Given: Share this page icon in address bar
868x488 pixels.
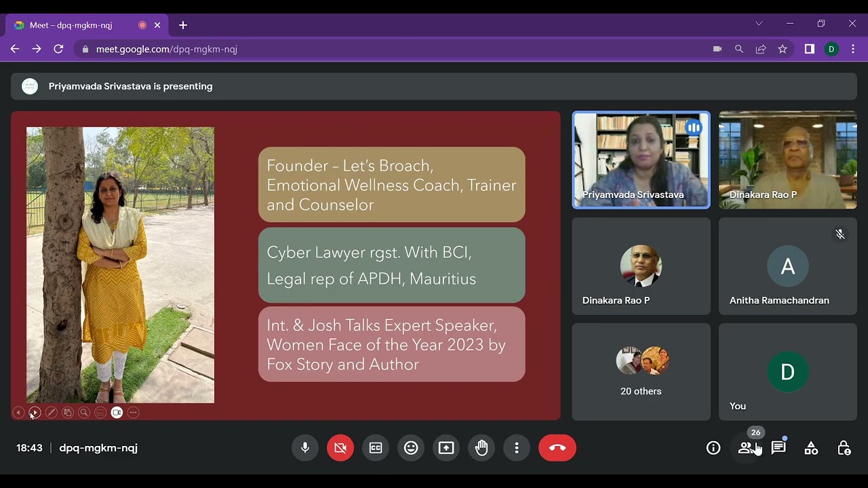Looking at the screenshot, I should pyautogui.click(x=761, y=49).
